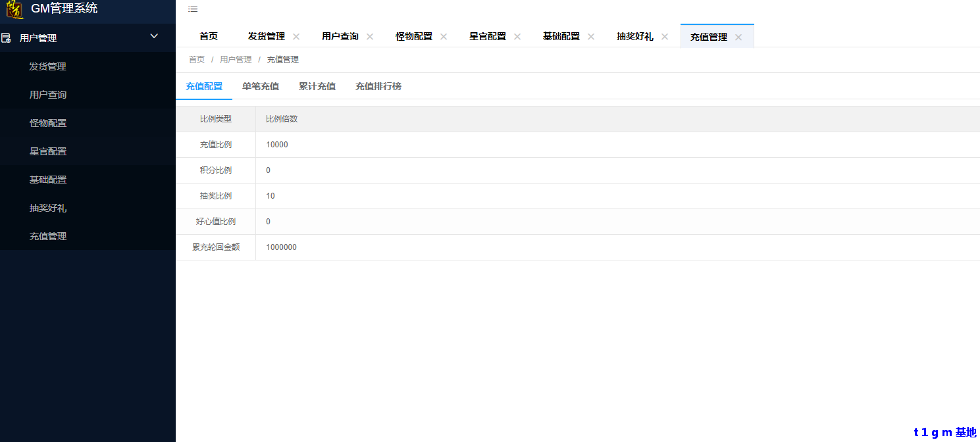Select 怪物配置 in the sidebar menu
The height and width of the screenshot is (442, 980).
(x=48, y=123)
